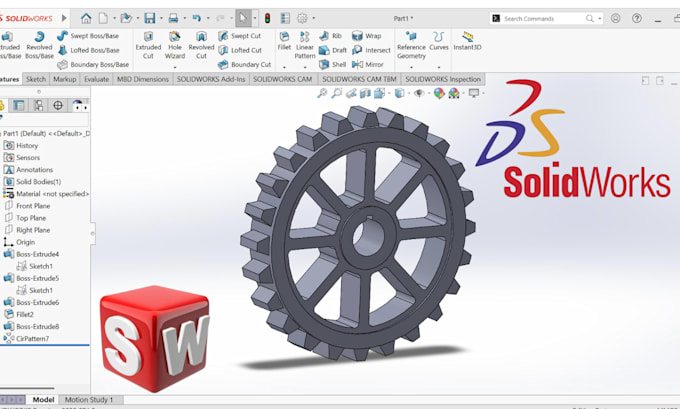Print using the printer icon
The width and height of the screenshot is (680, 409).
[x=173, y=18]
